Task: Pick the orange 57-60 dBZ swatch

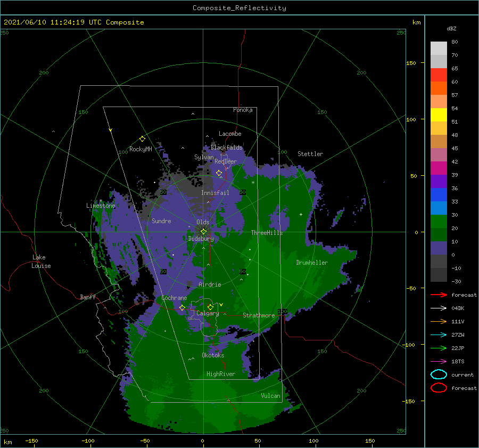Action: point(439,88)
